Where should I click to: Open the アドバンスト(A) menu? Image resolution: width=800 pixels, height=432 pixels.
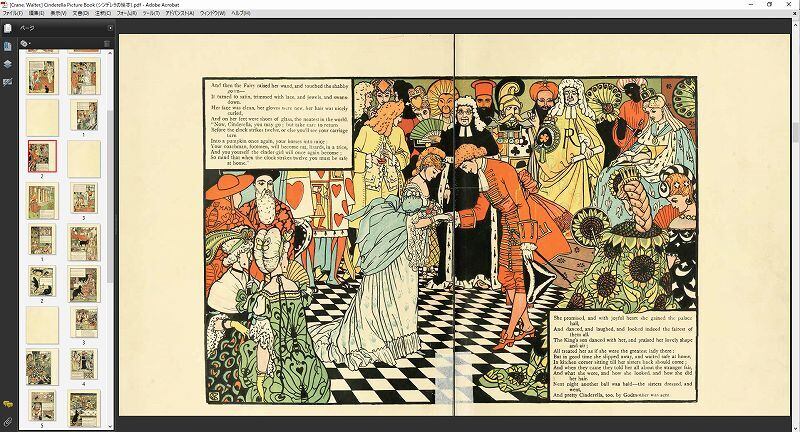(180, 13)
